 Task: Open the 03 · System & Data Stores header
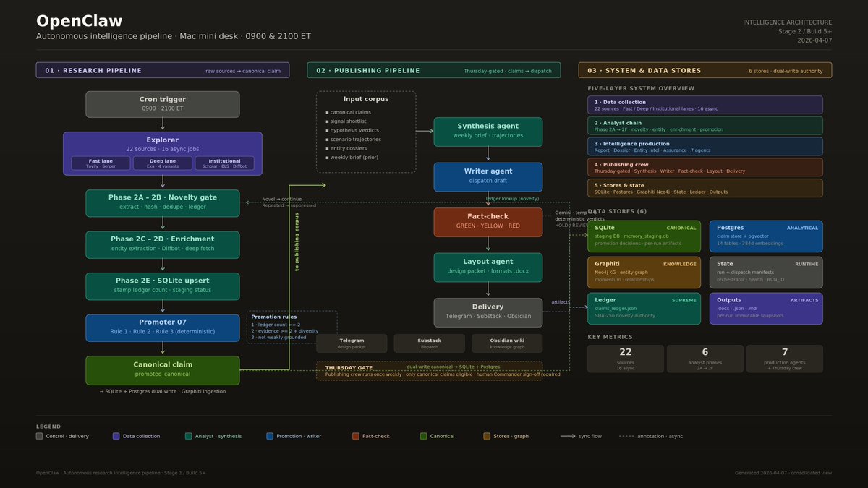644,70
